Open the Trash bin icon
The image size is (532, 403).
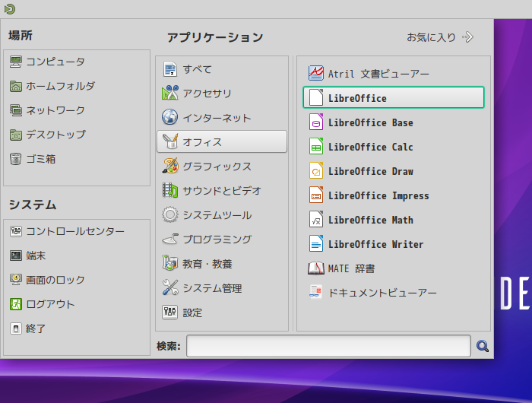(x=16, y=159)
